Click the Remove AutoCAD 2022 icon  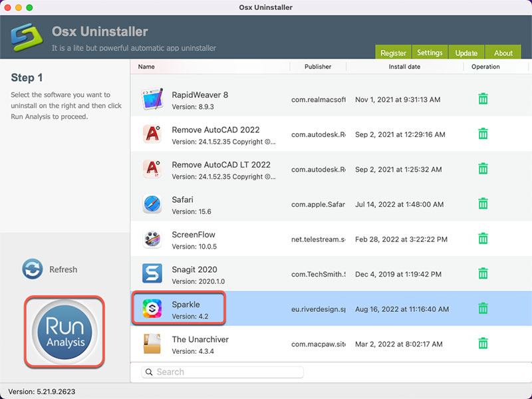(x=152, y=133)
